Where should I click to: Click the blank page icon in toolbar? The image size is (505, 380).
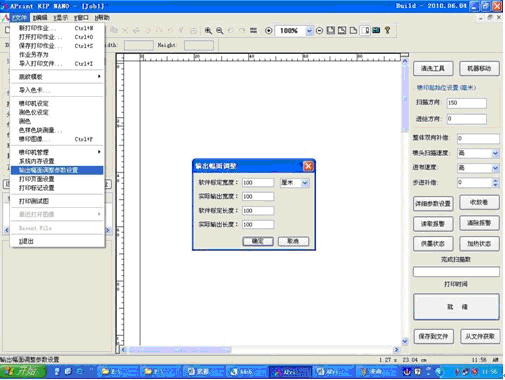coord(353,31)
